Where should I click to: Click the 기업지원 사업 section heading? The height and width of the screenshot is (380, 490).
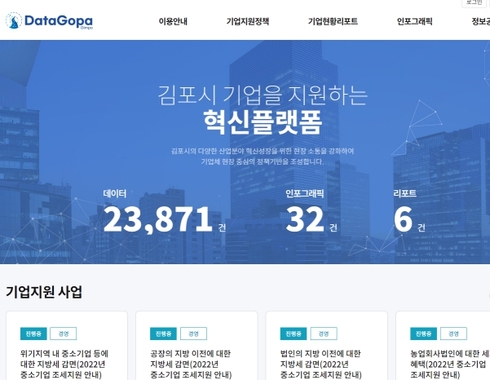tap(44, 292)
